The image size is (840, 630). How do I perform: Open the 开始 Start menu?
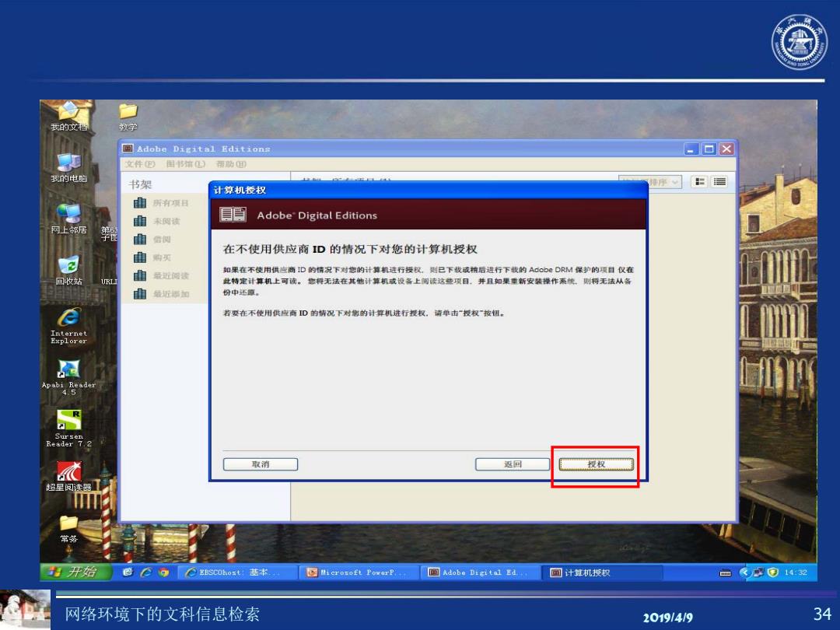coord(75,572)
